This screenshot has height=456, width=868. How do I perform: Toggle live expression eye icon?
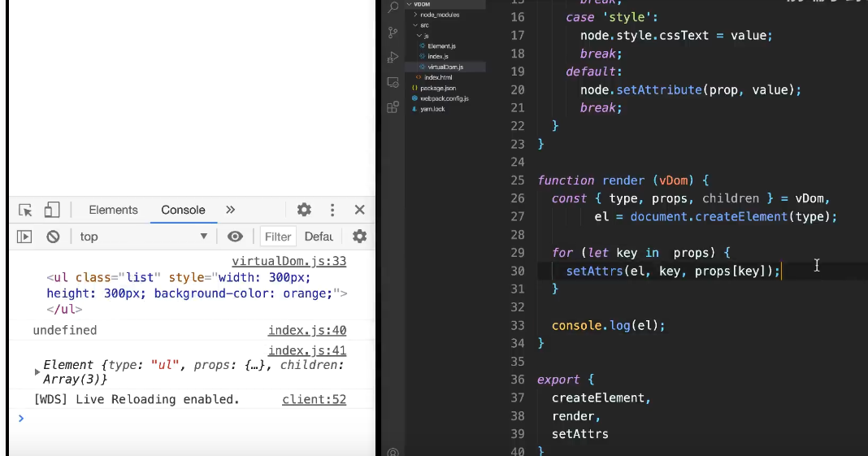(235, 237)
